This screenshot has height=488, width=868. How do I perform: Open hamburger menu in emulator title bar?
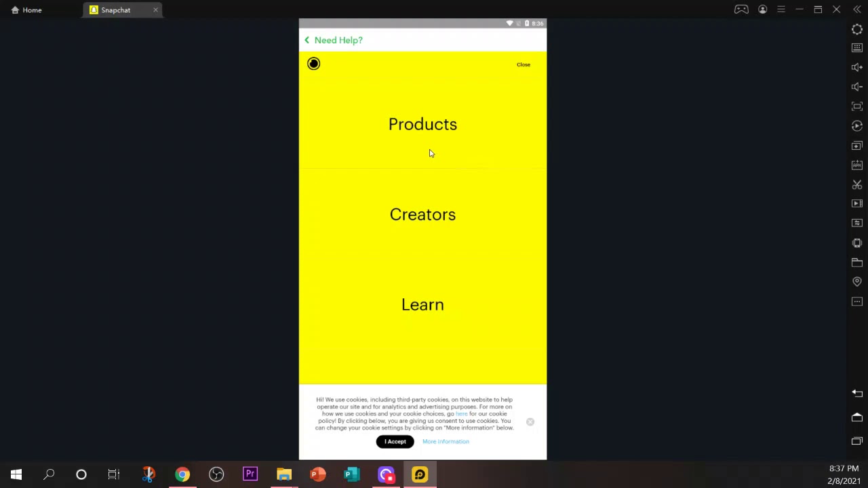[781, 9]
